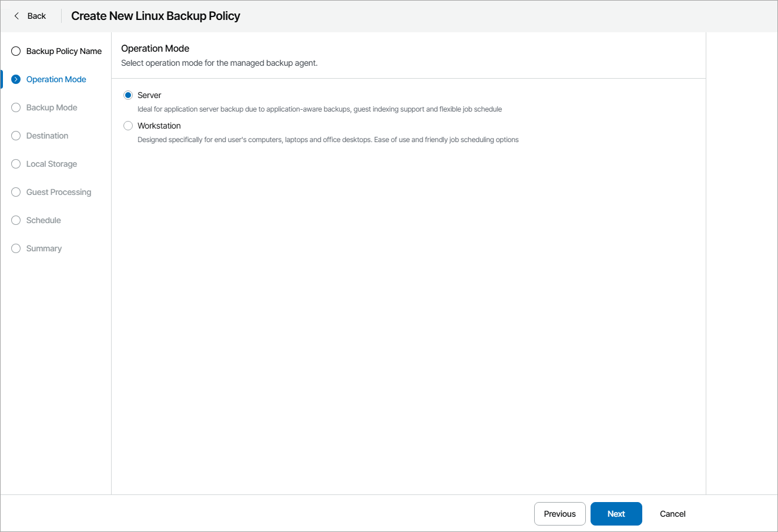Open the Backup Policy Name wizard step
Viewport: 778px width, 532px height.
click(x=64, y=51)
